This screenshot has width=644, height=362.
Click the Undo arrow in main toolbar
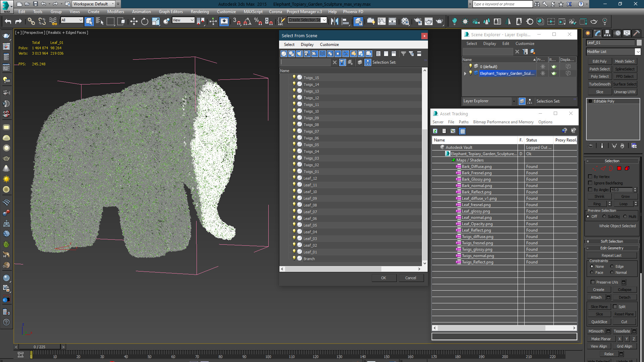[8, 21]
